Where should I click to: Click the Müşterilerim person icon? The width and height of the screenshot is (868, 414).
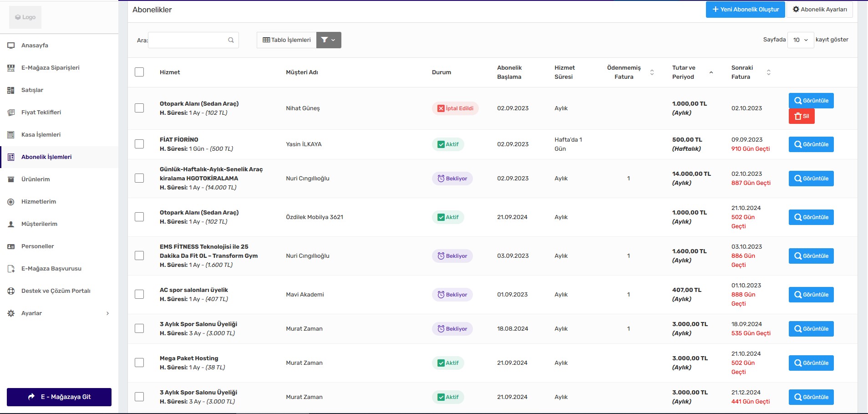click(11, 224)
